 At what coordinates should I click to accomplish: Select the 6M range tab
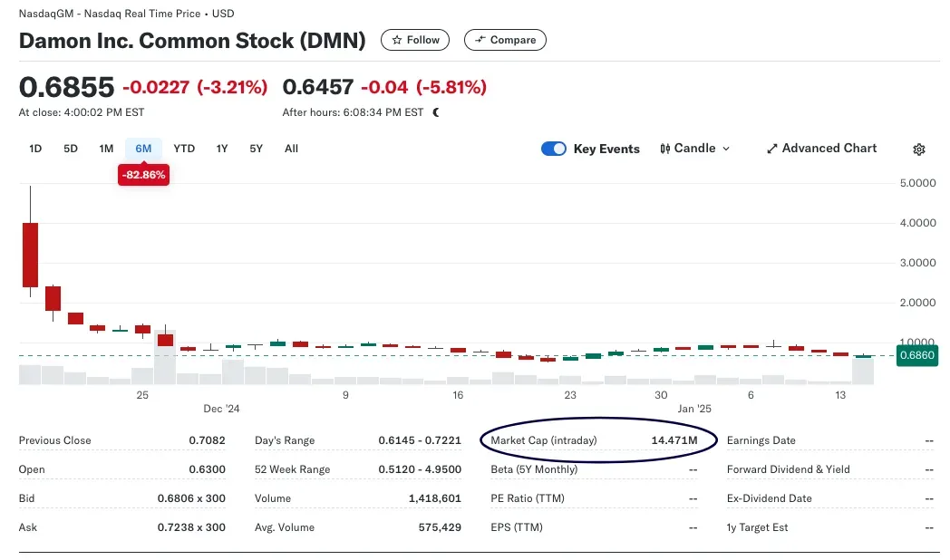pos(143,149)
